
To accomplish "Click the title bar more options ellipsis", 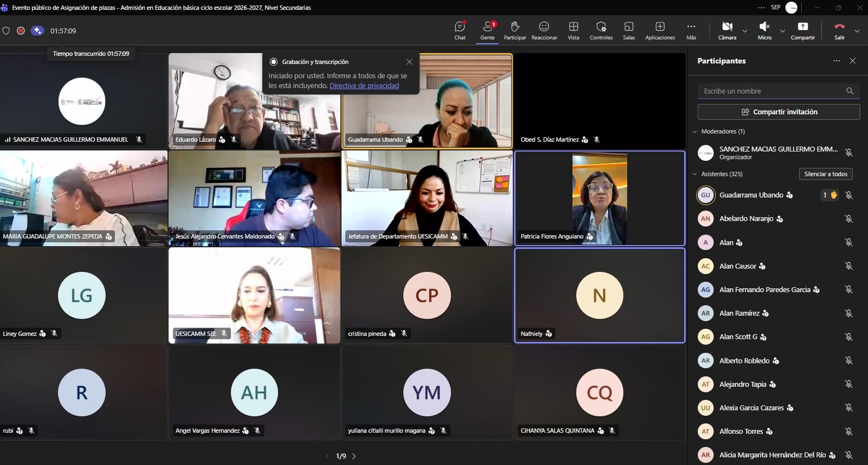I will pyautogui.click(x=761, y=8).
